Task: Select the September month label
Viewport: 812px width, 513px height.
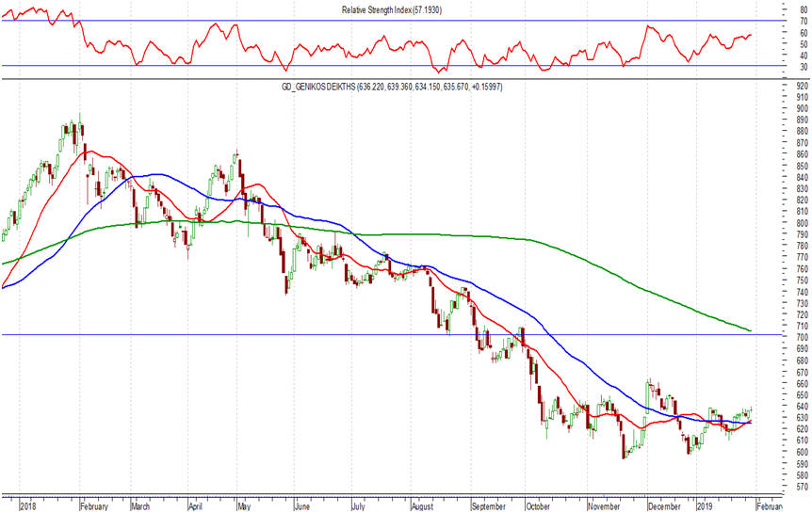Action: point(488,506)
